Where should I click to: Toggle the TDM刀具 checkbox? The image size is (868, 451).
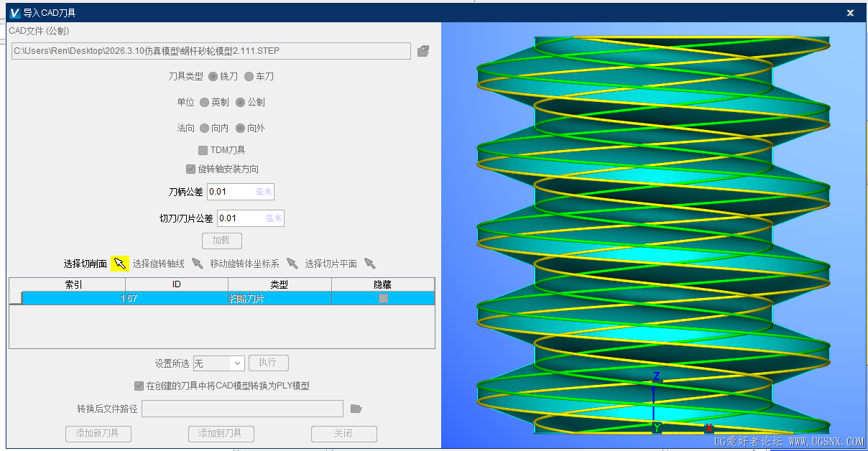tap(203, 150)
